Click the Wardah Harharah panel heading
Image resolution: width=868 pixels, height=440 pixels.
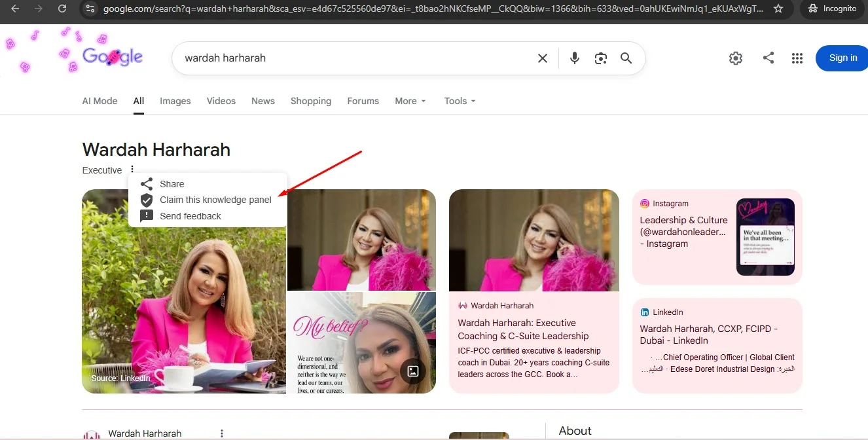click(156, 149)
